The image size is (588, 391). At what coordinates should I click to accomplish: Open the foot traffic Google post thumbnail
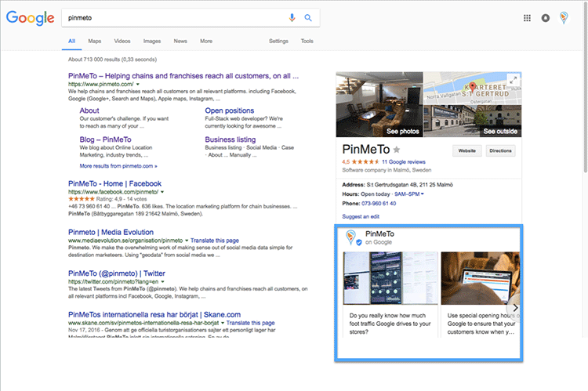point(390,278)
